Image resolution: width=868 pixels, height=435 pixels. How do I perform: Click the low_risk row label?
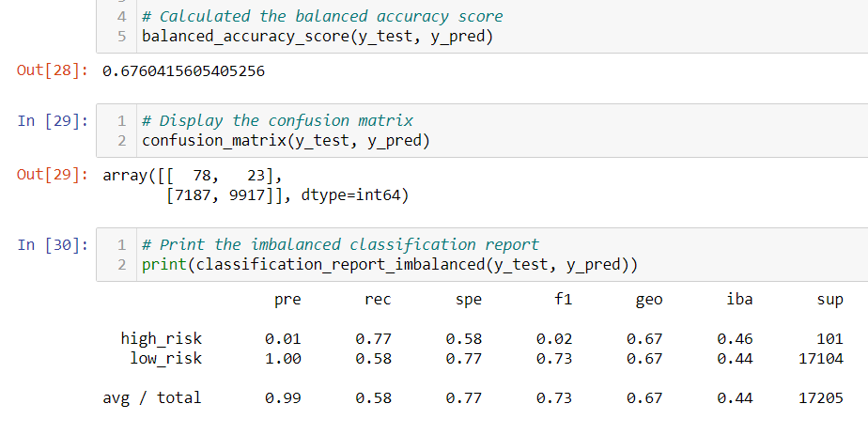[165, 359]
